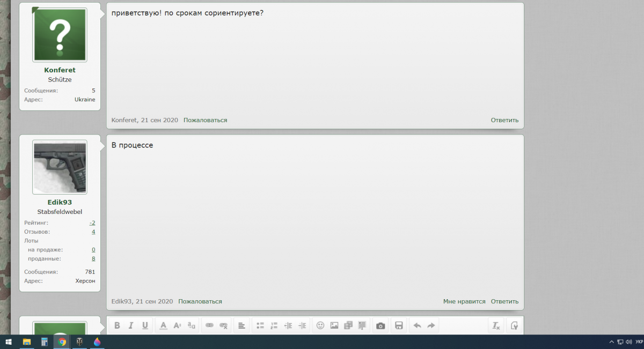
Task: Switch УКР keyboard language indicator
Action: coord(639,341)
